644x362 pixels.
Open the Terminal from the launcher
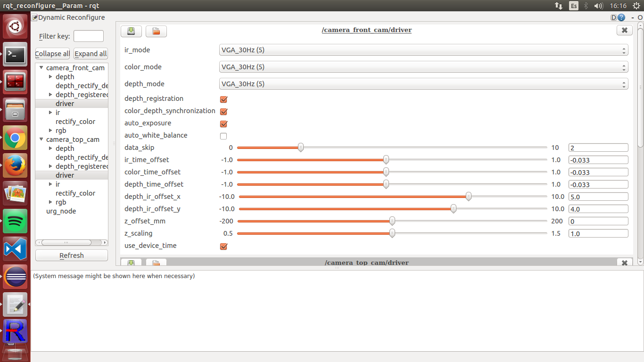click(x=15, y=55)
